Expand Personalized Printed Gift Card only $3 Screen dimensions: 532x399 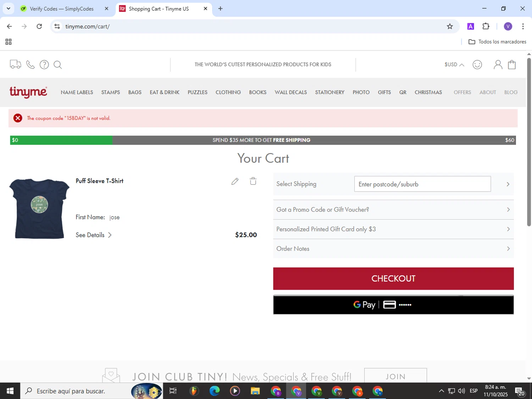(x=393, y=229)
